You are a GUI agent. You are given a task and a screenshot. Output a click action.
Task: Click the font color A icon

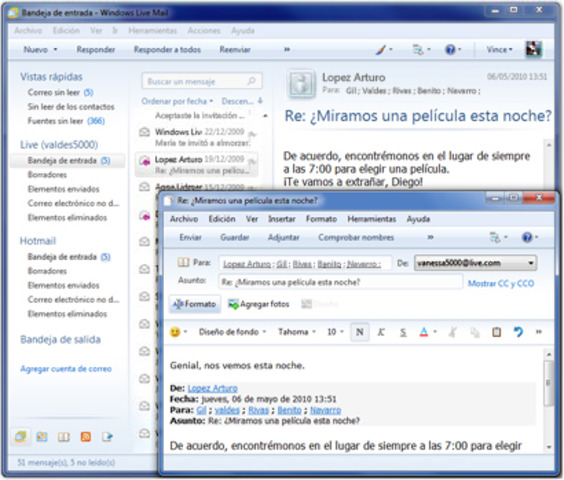pos(424,332)
